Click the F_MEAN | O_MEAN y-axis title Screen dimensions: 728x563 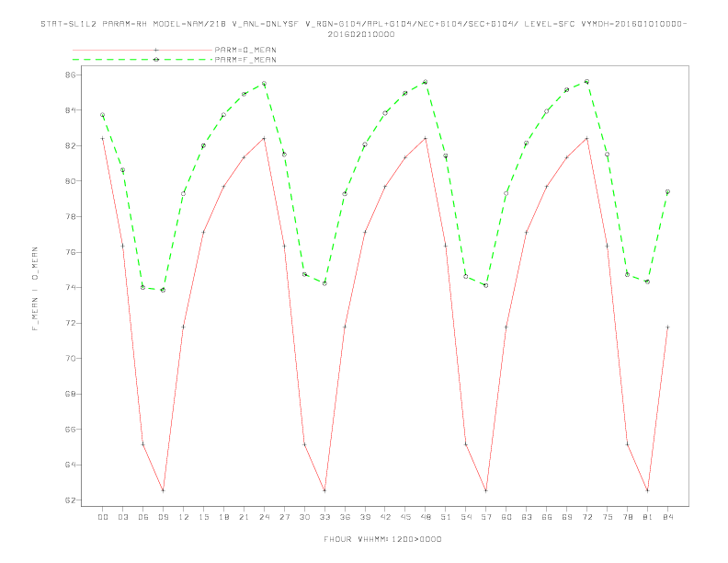(35, 289)
